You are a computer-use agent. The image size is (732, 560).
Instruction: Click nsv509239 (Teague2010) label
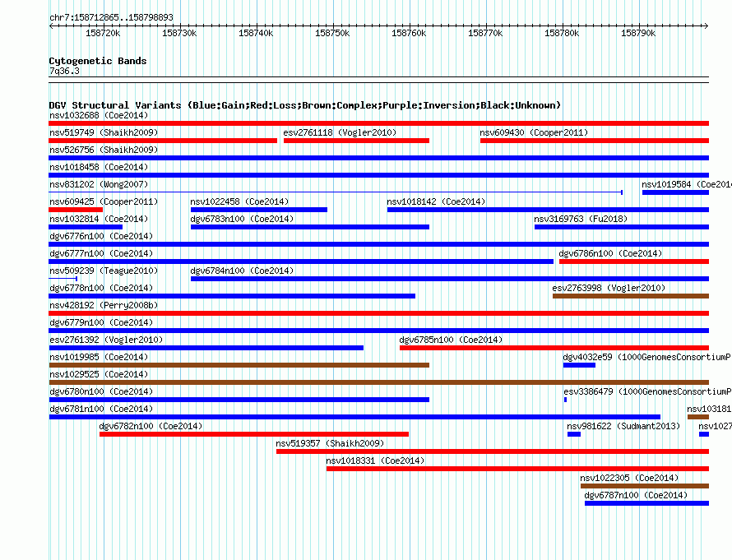coord(104,271)
